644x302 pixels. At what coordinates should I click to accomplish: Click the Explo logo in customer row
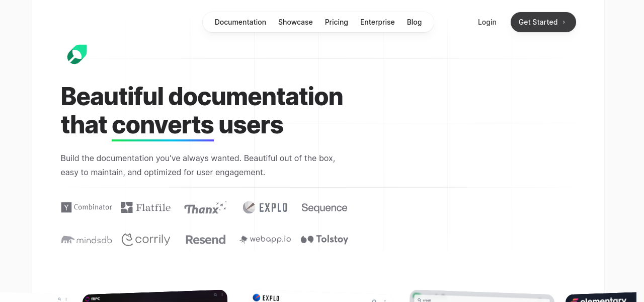coord(265,207)
